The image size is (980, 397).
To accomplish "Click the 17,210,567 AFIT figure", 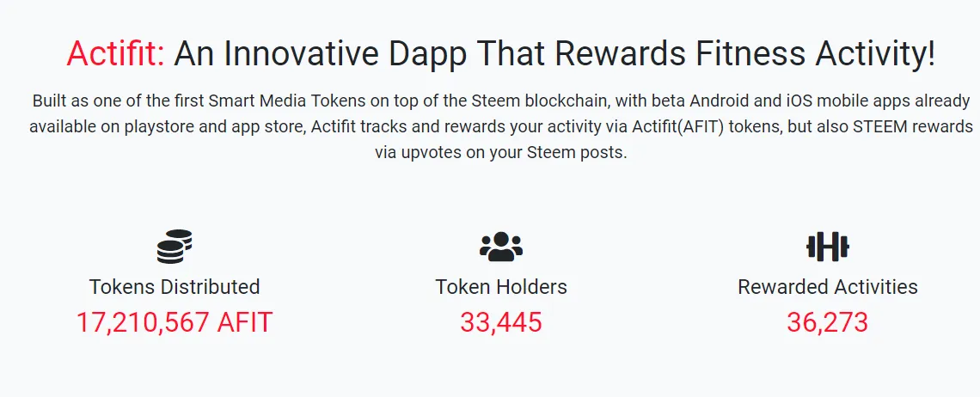I will (x=175, y=322).
